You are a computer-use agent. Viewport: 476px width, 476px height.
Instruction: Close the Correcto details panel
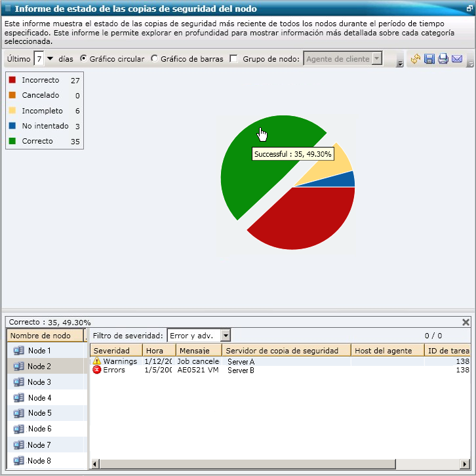(x=466, y=322)
